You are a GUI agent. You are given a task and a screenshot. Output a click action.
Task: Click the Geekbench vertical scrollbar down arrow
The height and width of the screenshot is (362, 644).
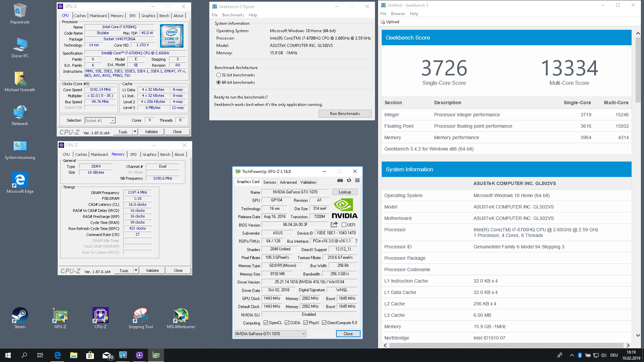[x=638, y=335]
